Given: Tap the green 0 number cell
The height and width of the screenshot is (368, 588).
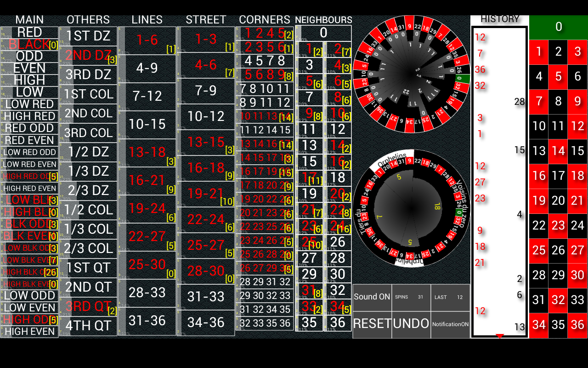Looking at the screenshot, I should [558, 27].
